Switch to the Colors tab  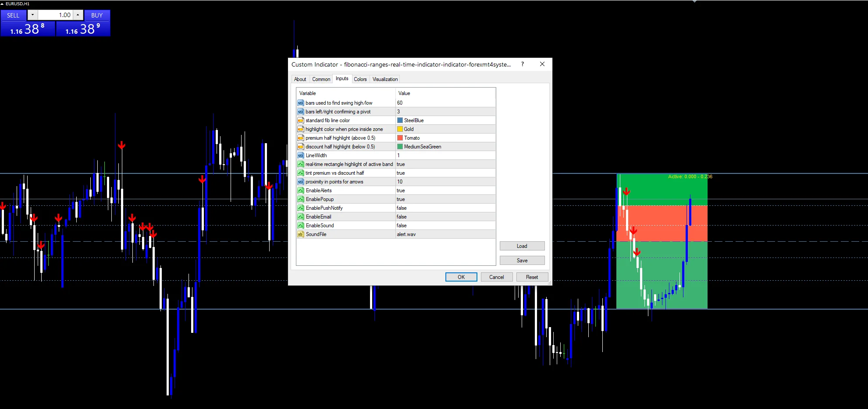(x=360, y=79)
